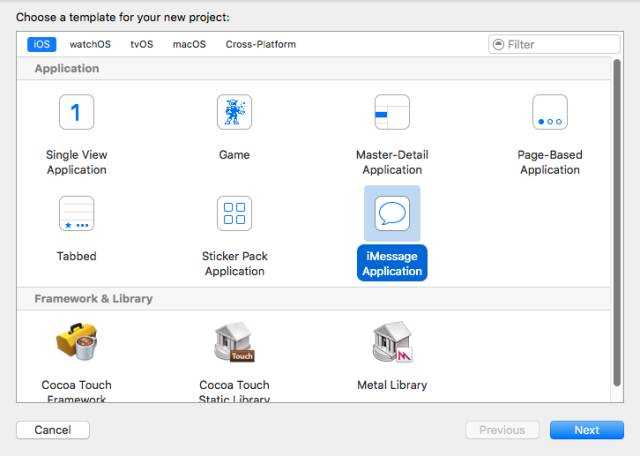Select the Cocoa Touch Framework toolbox icon
The image size is (640, 456).
pyautogui.click(x=76, y=343)
